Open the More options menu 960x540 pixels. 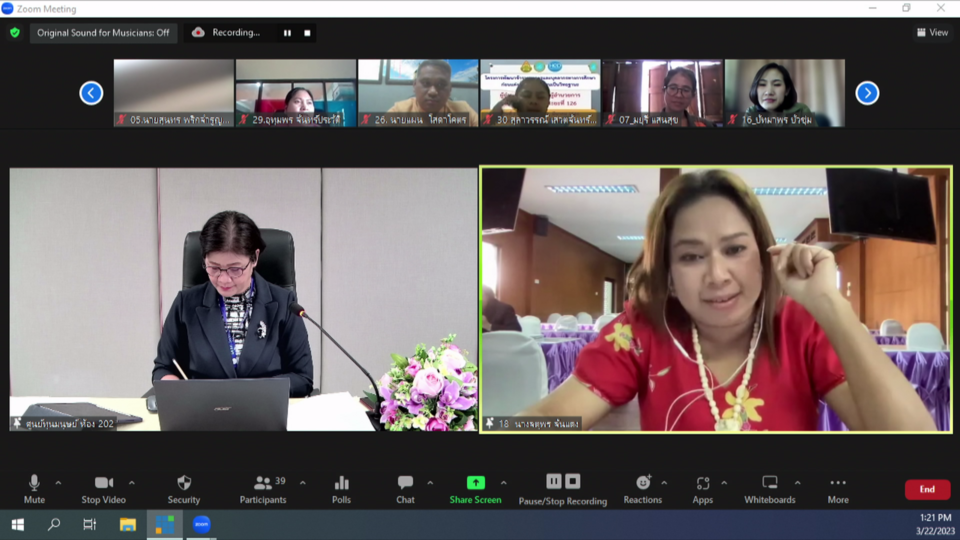click(x=838, y=488)
